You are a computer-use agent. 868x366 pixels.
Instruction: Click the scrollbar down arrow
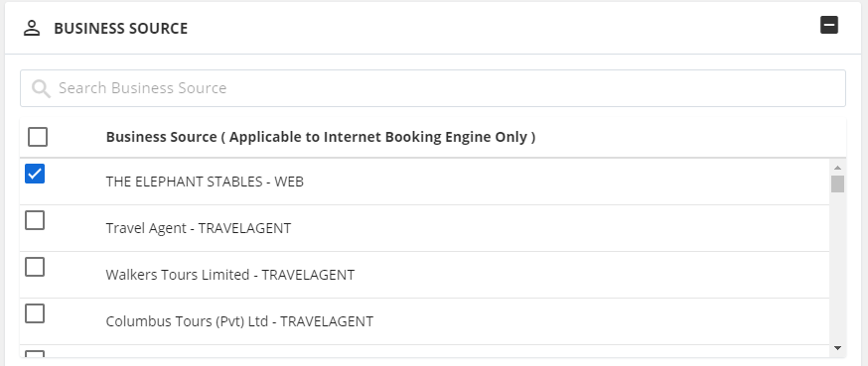coord(837,348)
